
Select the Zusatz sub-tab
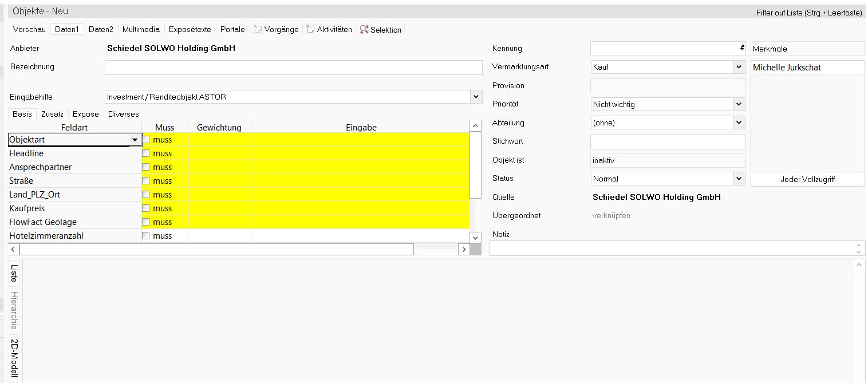point(52,114)
